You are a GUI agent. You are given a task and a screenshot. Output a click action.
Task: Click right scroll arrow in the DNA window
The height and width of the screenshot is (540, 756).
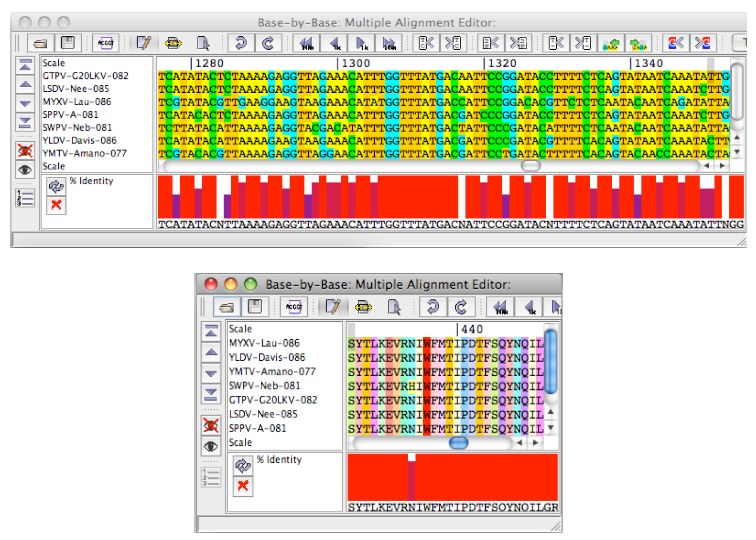(722, 166)
